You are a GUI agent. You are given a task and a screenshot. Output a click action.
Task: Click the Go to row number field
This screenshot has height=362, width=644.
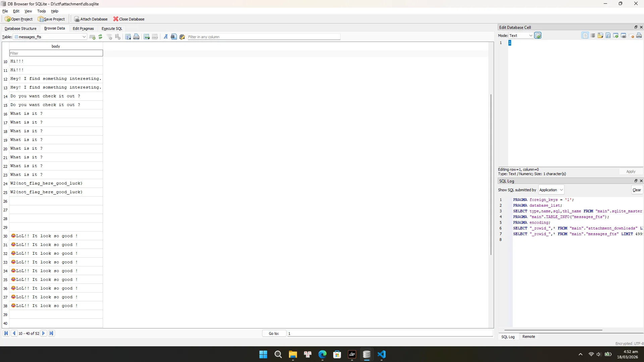click(390, 333)
